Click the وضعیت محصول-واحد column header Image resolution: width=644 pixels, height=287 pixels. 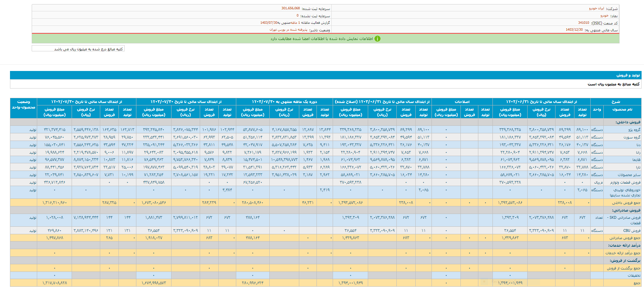pyautogui.click(x=23, y=104)
